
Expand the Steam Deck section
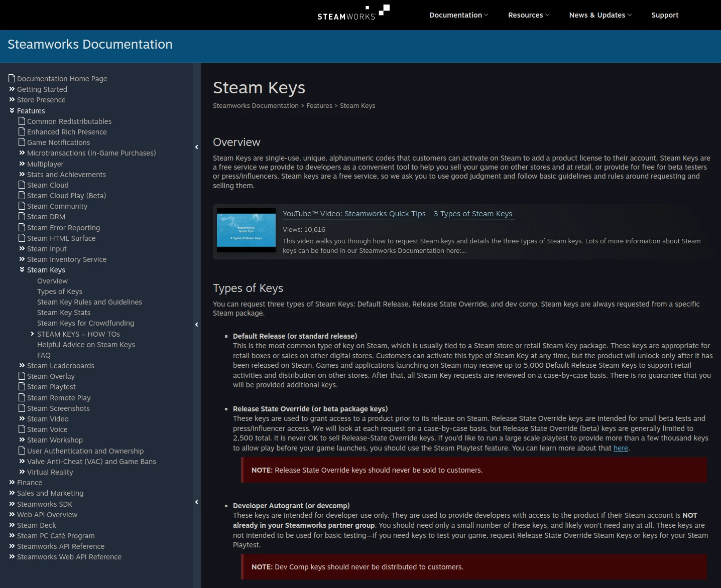12,525
